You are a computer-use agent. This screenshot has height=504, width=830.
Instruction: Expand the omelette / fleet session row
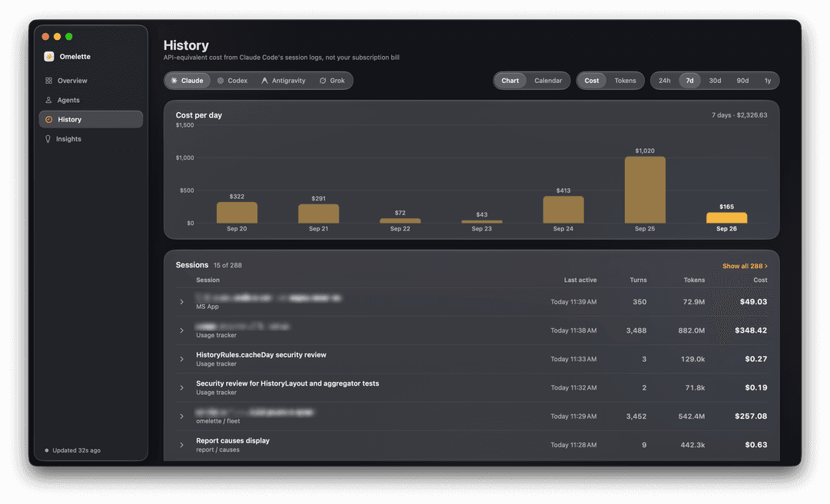181,416
